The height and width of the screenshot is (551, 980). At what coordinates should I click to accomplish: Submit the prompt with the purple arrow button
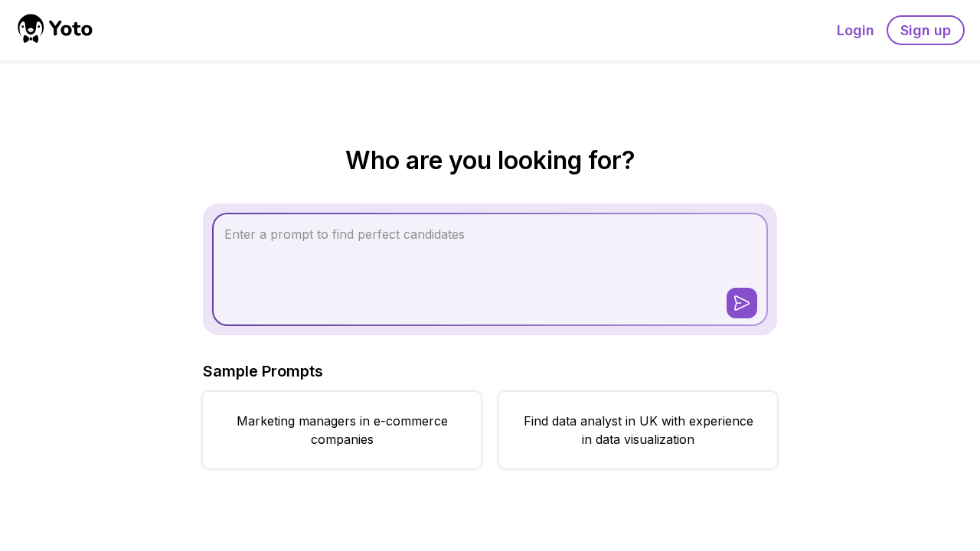[741, 303]
